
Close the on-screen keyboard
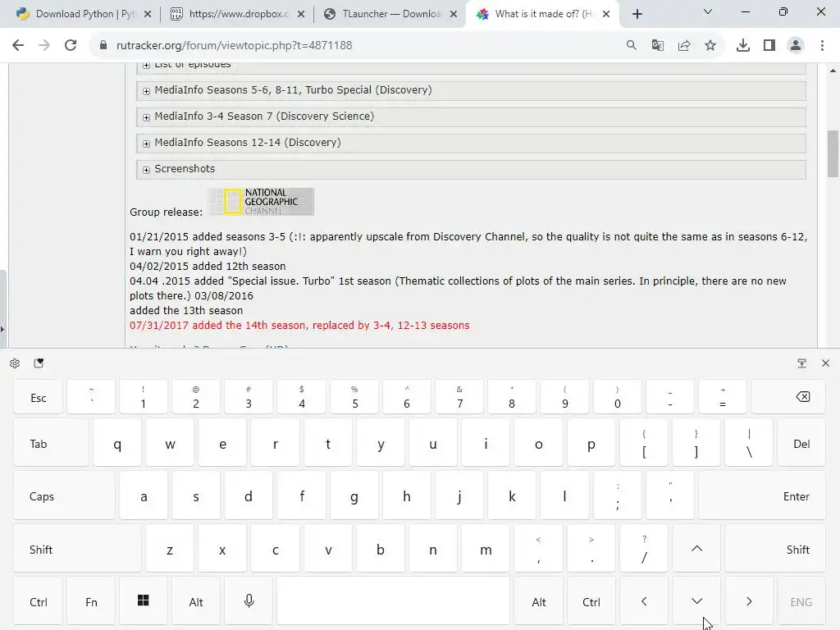(825, 363)
